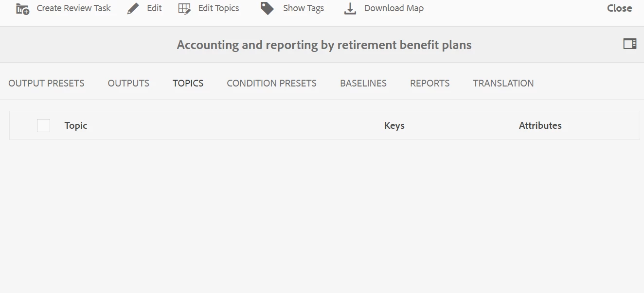
Task: Click the Edit pencil icon
Action: 133,8
